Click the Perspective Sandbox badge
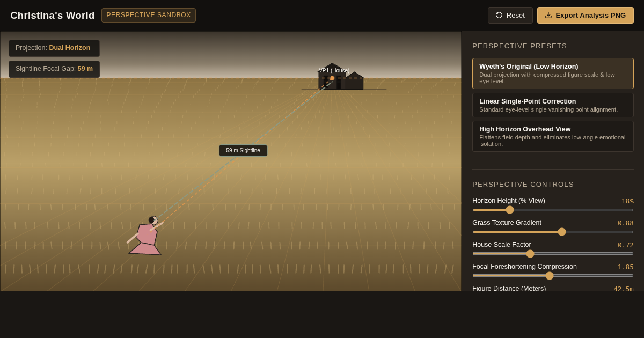The height and width of the screenshot is (338, 644). point(149,15)
